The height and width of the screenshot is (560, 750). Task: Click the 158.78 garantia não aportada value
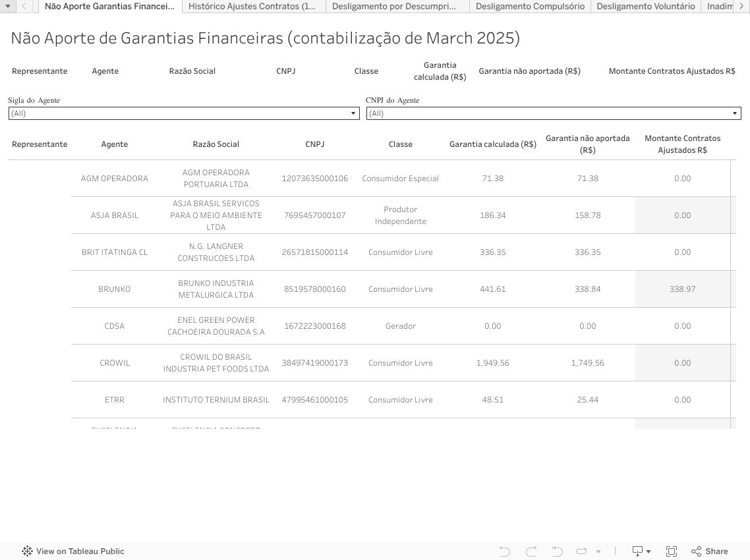click(587, 215)
